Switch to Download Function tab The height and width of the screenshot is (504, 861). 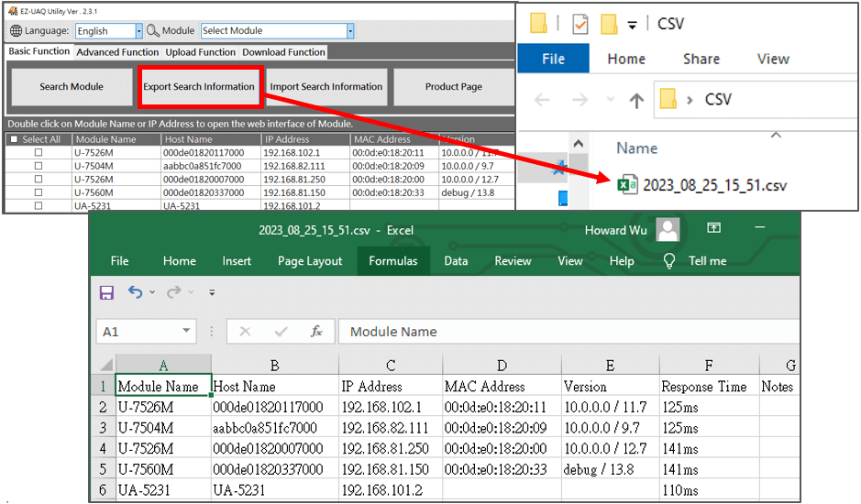(x=284, y=52)
